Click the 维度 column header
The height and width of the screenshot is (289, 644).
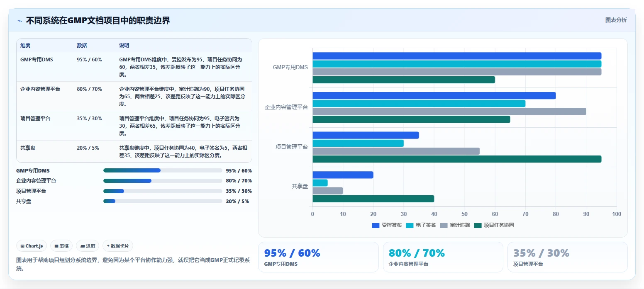(25, 46)
